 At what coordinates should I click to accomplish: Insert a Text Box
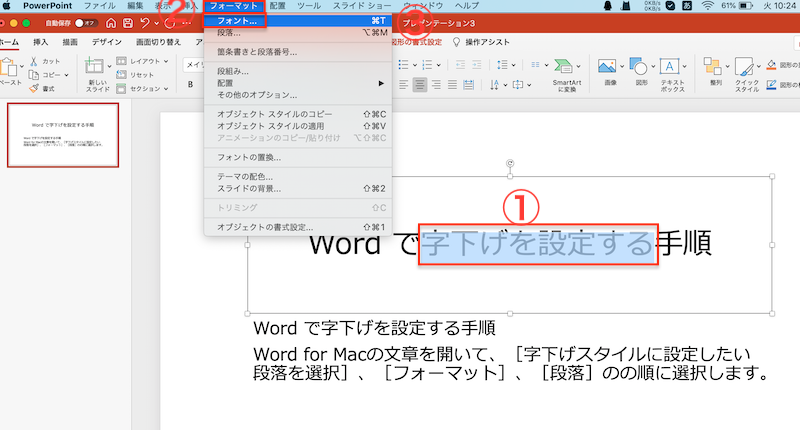(669, 66)
